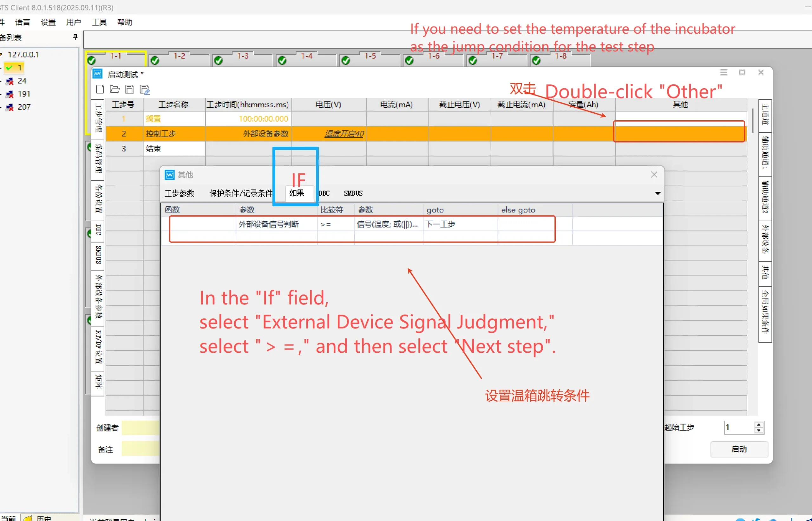Select device 207 in the tree
Viewport: 812px width, 521px height.
[x=24, y=108]
